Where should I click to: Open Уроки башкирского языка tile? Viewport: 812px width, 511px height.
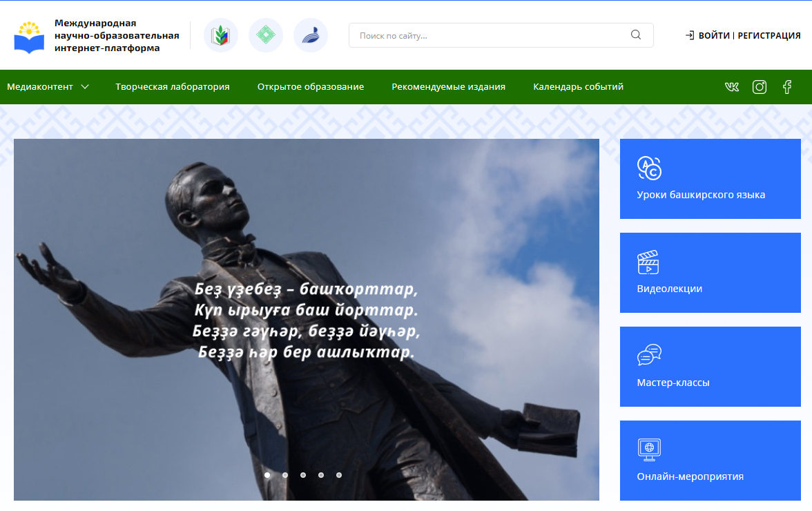[x=710, y=179]
